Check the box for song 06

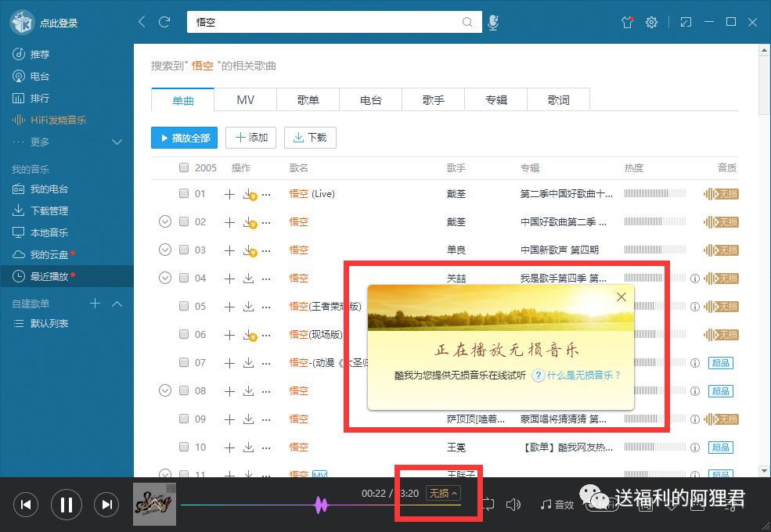click(x=184, y=334)
